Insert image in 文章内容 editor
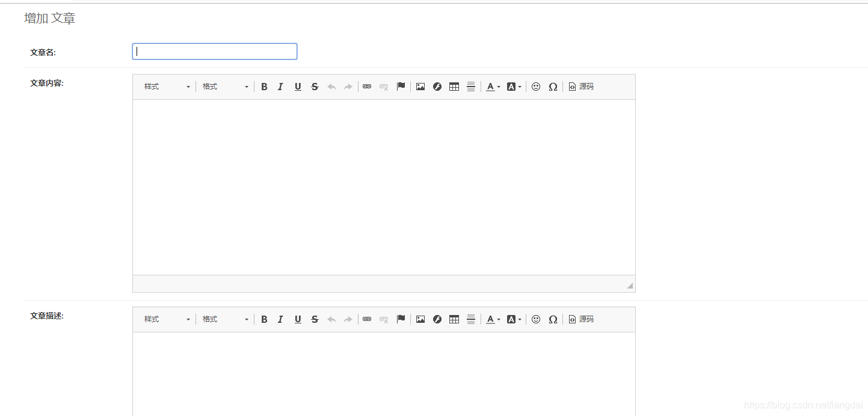 (x=420, y=87)
